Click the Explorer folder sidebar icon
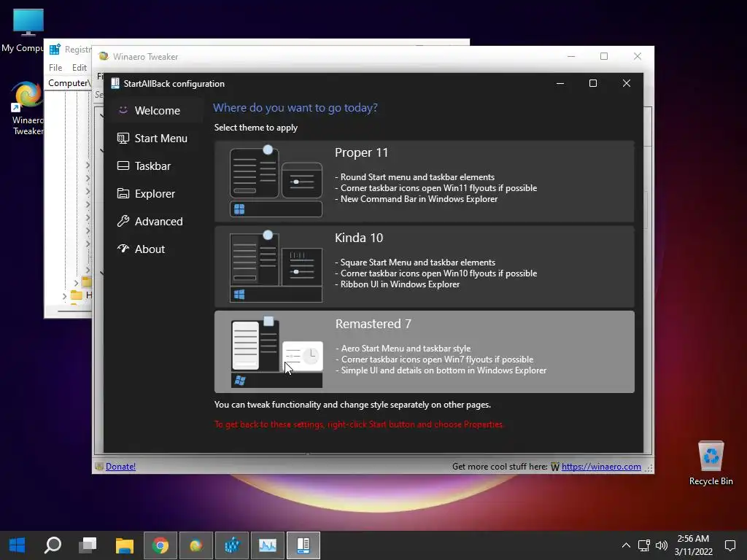 (123, 193)
